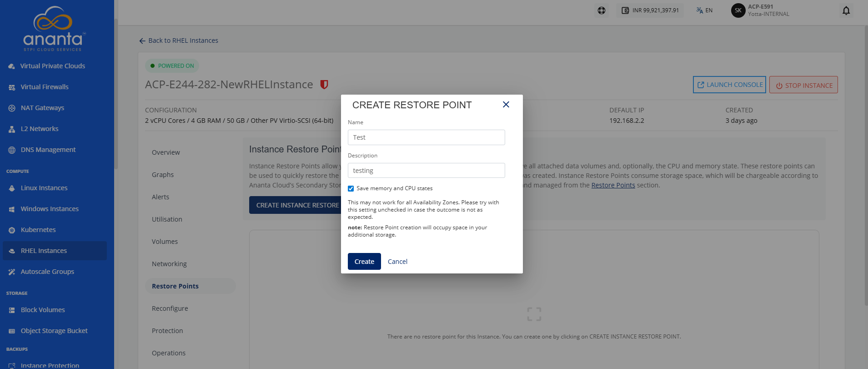Open L2 Networks in sidebar

point(40,129)
